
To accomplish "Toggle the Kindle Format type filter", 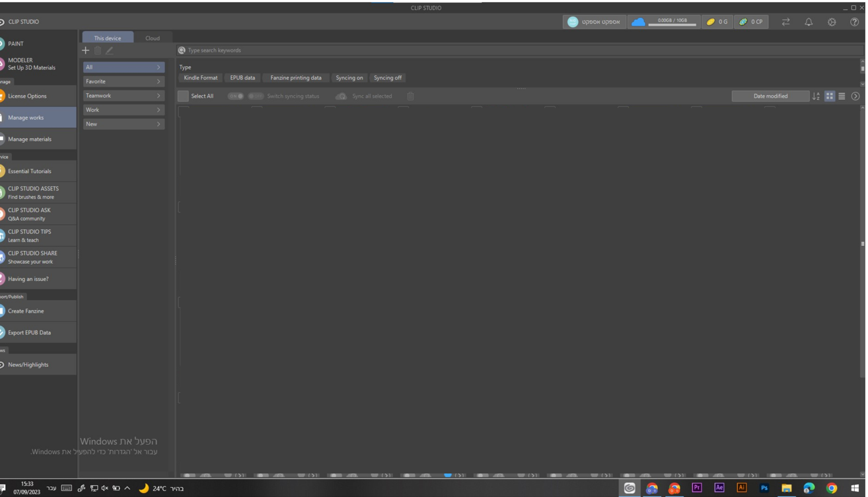I will coord(201,78).
